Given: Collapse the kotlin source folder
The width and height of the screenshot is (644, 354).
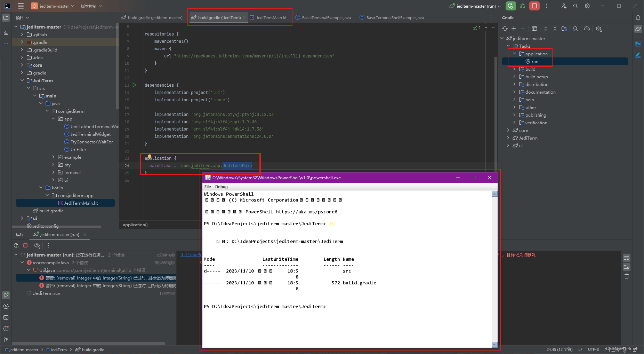Looking at the screenshot, I should [x=41, y=188].
